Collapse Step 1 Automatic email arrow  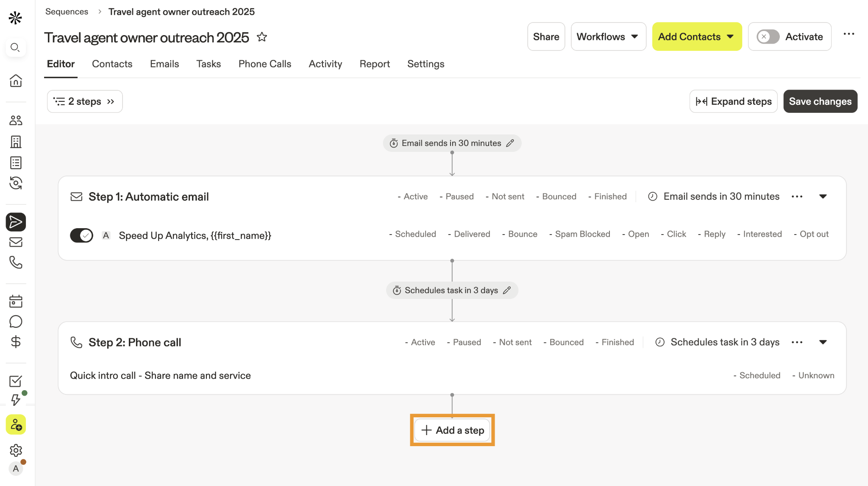[x=823, y=196]
